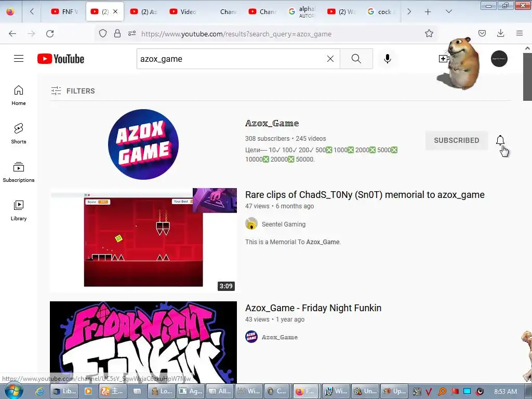Open the YouTube guide hamburger menu
Screen dimensions: 532x399
pyautogui.click(x=19, y=59)
